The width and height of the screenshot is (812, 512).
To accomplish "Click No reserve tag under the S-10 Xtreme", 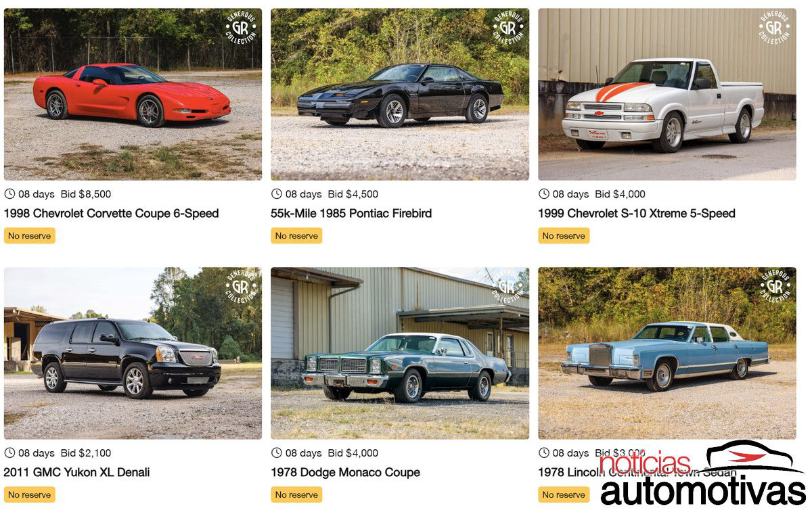I will coord(564,236).
